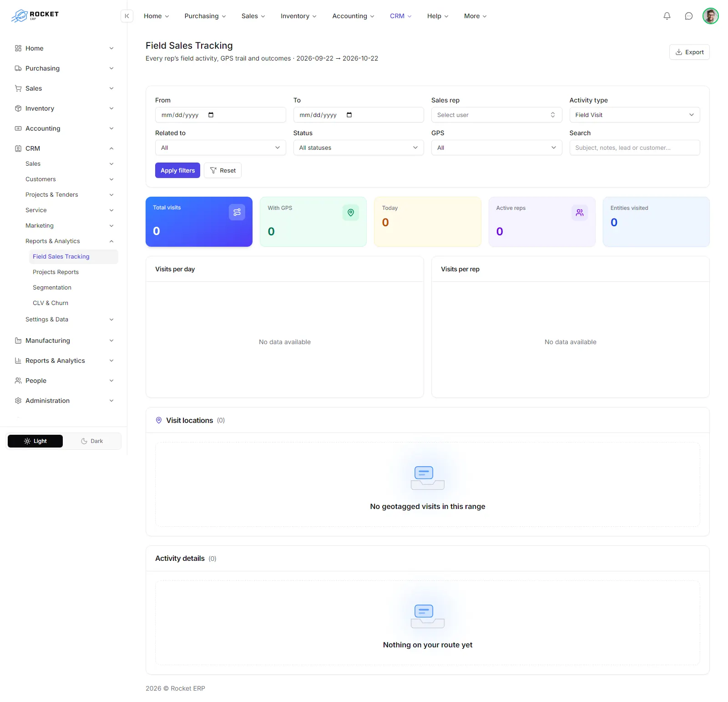Click the sidebar Administration gear icon
The width and height of the screenshot is (728, 702).
[x=18, y=401]
